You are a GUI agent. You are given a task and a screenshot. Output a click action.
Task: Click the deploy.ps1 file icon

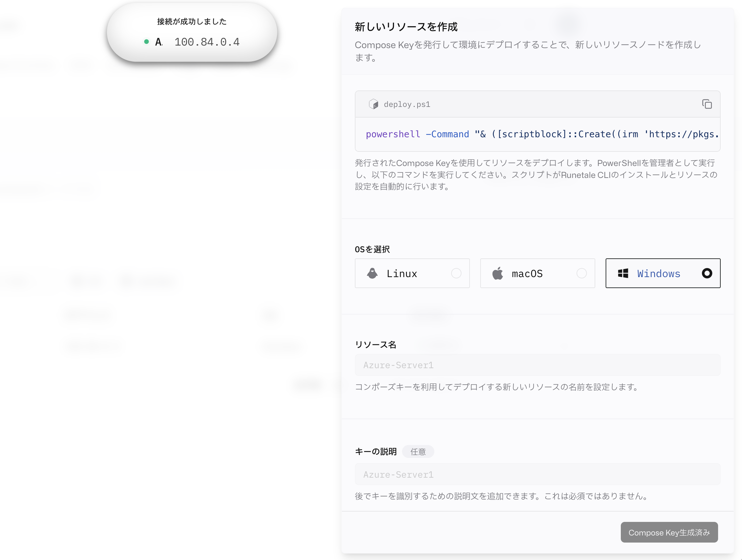coord(373,104)
